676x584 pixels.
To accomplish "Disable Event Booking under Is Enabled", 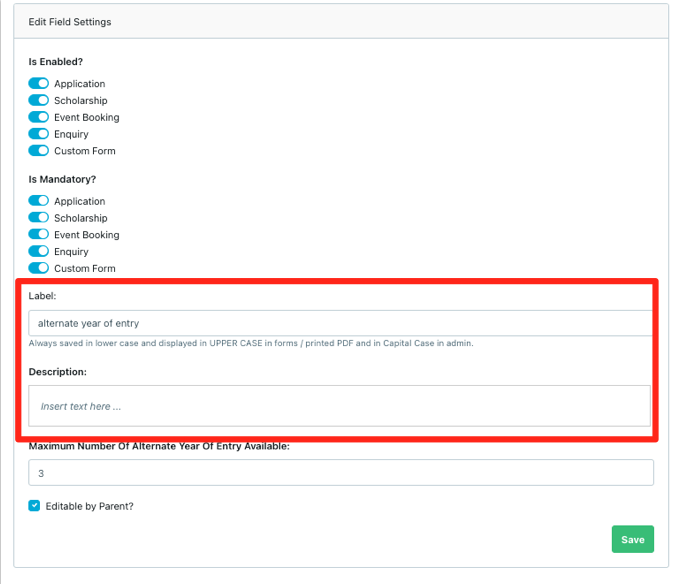I will coord(38,117).
